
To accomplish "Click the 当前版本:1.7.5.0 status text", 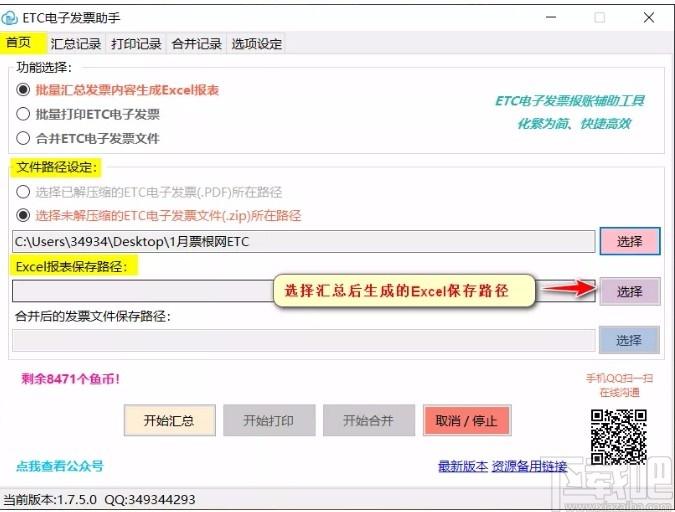I will (50, 500).
